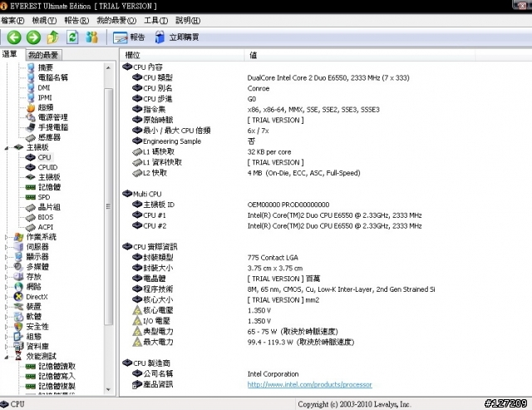532x410 pixels.
Task: Open the 我的最愛(O) menu
Action: click(116, 21)
